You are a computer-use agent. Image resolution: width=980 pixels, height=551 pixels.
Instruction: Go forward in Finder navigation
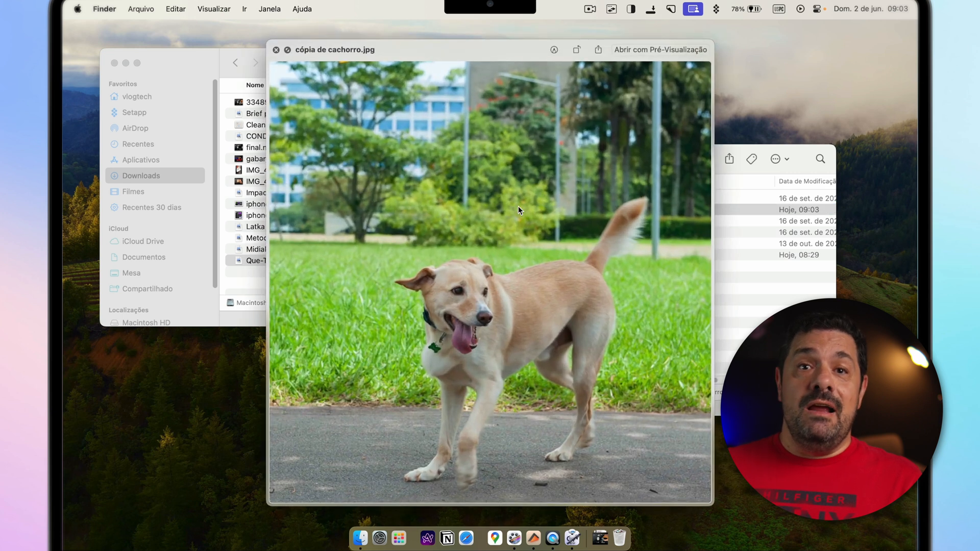(x=256, y=63)
